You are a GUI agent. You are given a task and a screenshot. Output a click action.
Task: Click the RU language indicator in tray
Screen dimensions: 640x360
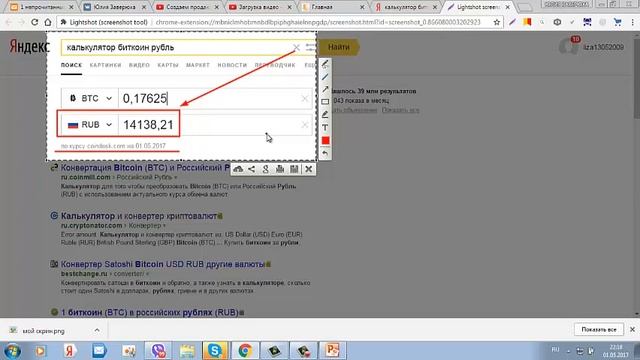coord(556,350)
